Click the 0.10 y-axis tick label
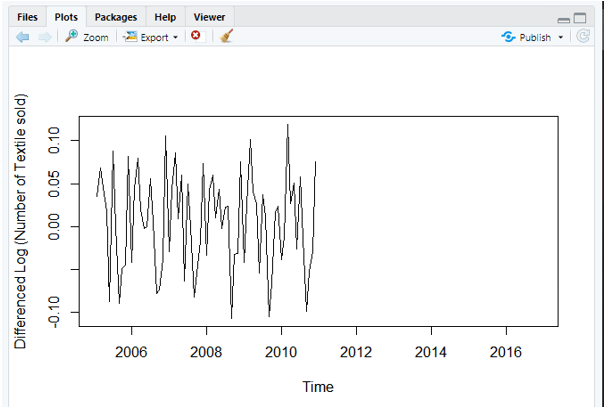Viewport: 605px width, 407px height. 54,140
